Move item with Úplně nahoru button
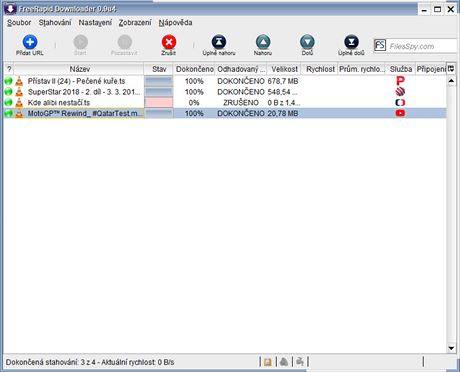 click(x=219, y=45)
